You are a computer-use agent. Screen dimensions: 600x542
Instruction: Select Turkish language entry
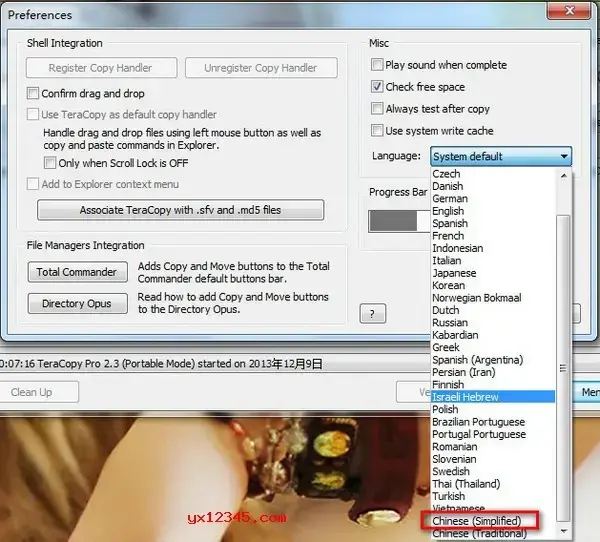click(493, 496)
